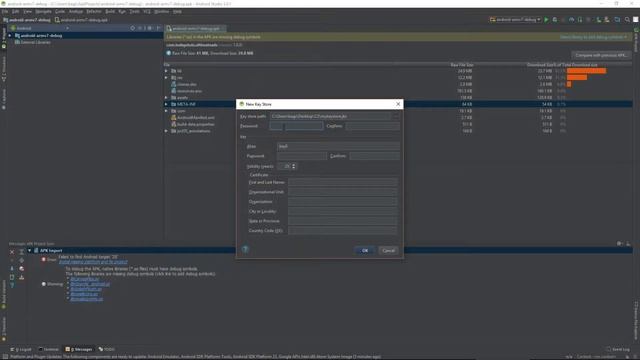Open Project panel settings gear icon
640x360 pixels.
point(150,28)
